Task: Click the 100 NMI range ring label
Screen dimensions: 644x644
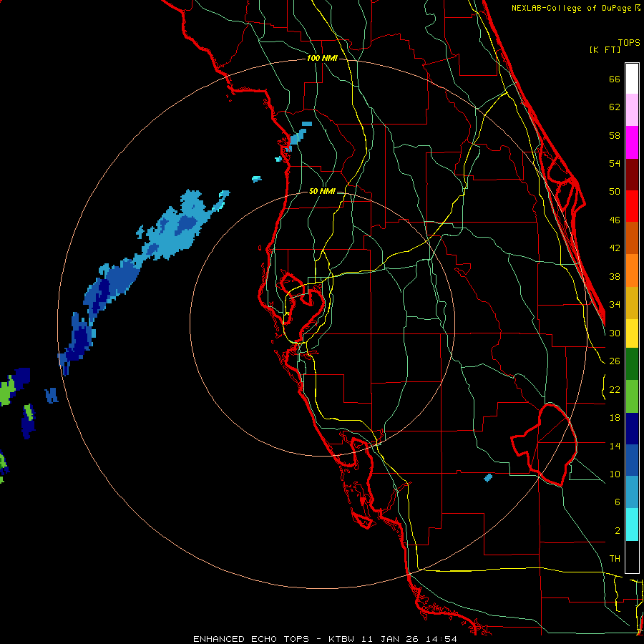Action: (322, 58)
